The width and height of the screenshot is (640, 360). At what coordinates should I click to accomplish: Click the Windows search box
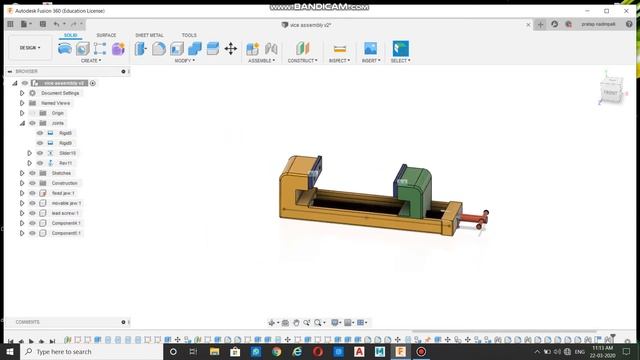(x=91, y=351)
